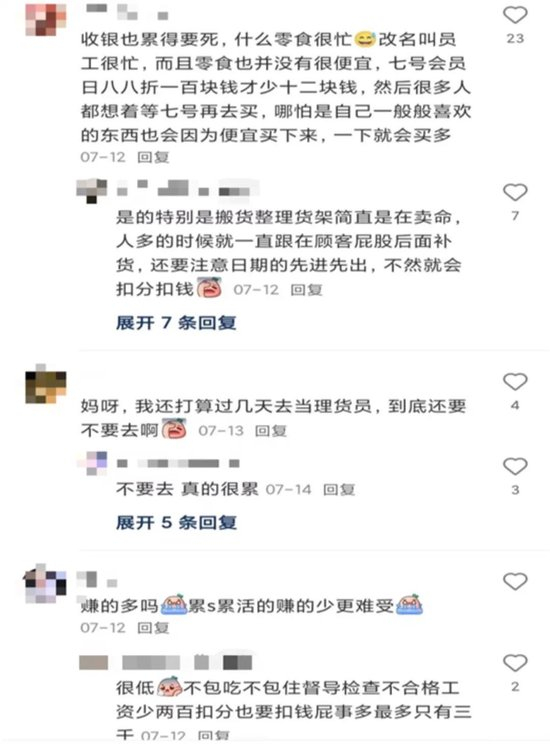
Task: Open the username above '很低' reply
Action: (x=165, y=662)
